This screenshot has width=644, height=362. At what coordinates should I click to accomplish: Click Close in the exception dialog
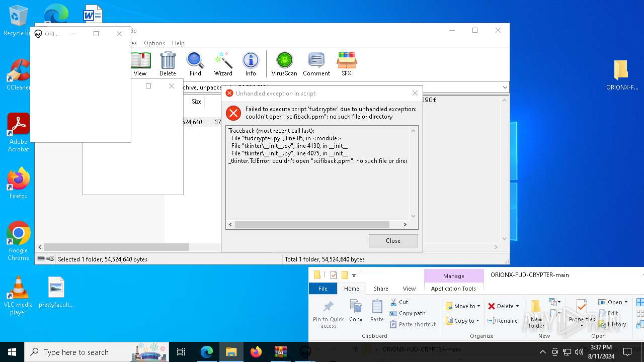[x=393, y=241]
